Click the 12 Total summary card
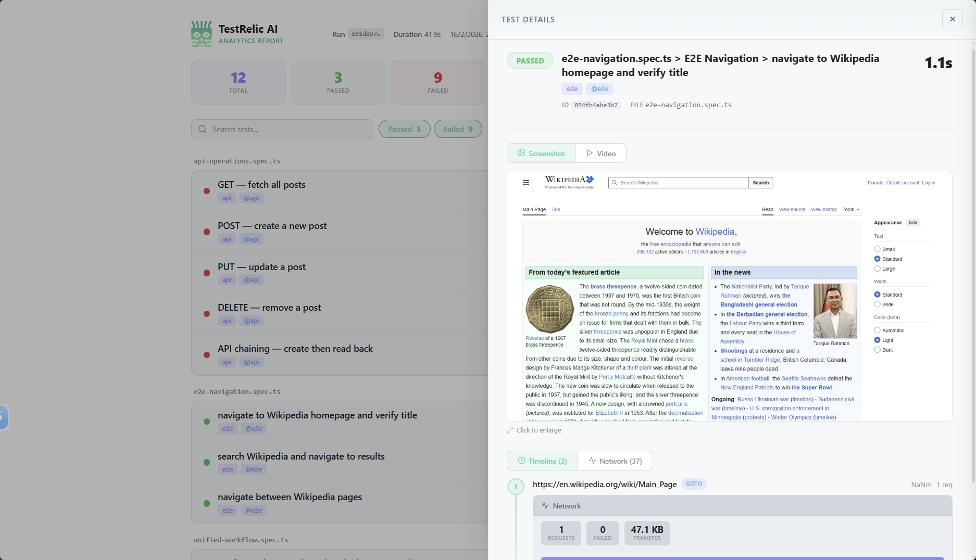Viewport: 976px width, 560px height. pyautogui.click(x=239, y=82)
